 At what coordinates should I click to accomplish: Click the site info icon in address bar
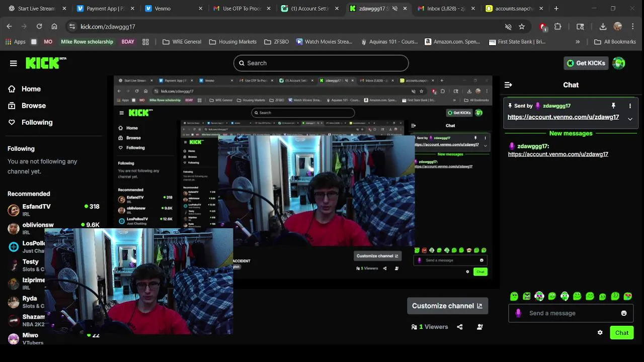[72, 27]
